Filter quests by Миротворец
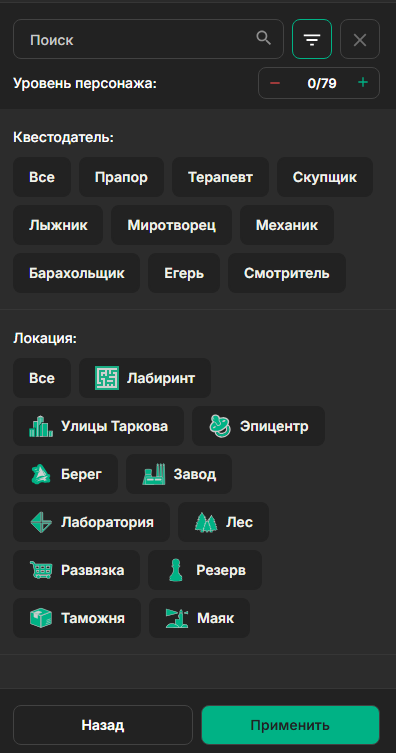The height and width of the screenshot is (753, 396). (x=171, y=225)
